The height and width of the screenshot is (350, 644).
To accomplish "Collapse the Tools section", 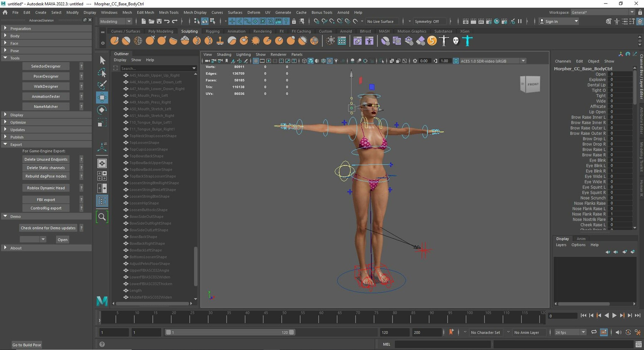I will 47,58.
